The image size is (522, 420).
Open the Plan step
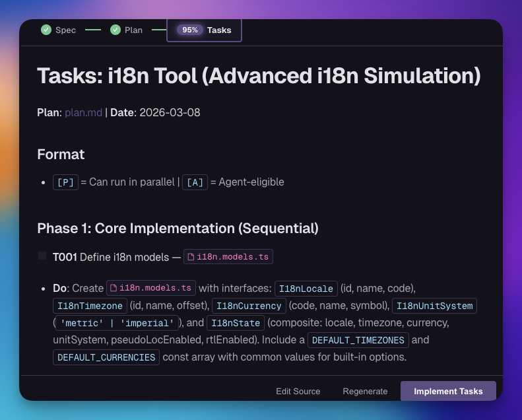pyautogui.click(x=127, y=30)
